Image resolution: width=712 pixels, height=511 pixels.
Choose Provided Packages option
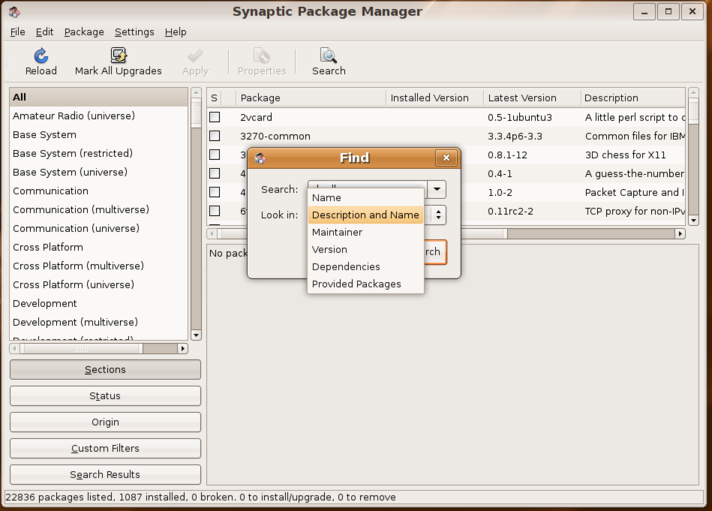point(366,284)
